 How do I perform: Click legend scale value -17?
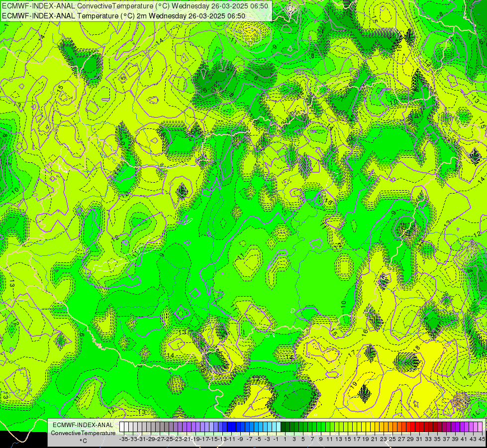tap(204, 439)
